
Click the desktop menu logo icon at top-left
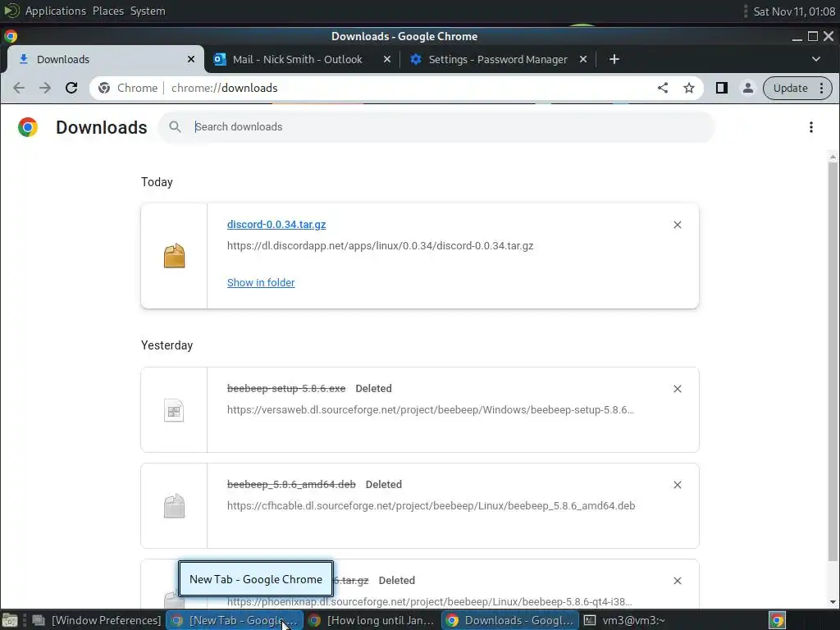pos(11,11)
